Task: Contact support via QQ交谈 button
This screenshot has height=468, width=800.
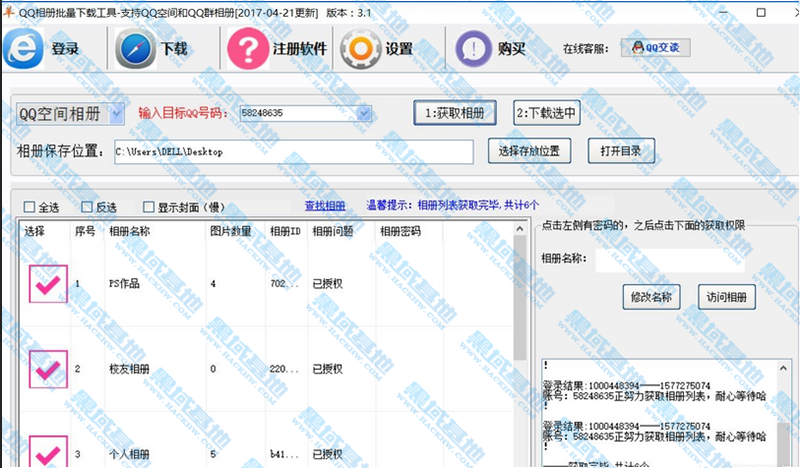Action: pos(656,47)
